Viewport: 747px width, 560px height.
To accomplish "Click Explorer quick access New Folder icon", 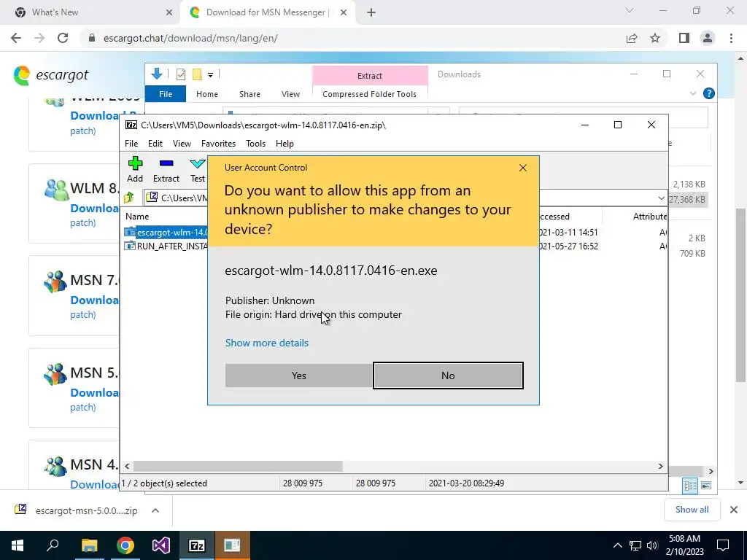I will [197, 74].
